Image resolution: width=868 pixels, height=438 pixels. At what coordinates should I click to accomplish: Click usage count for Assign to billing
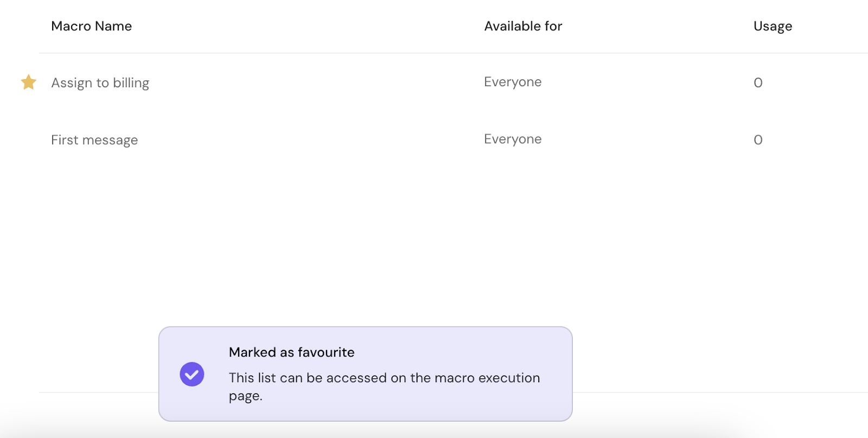[x=758, y=83]
